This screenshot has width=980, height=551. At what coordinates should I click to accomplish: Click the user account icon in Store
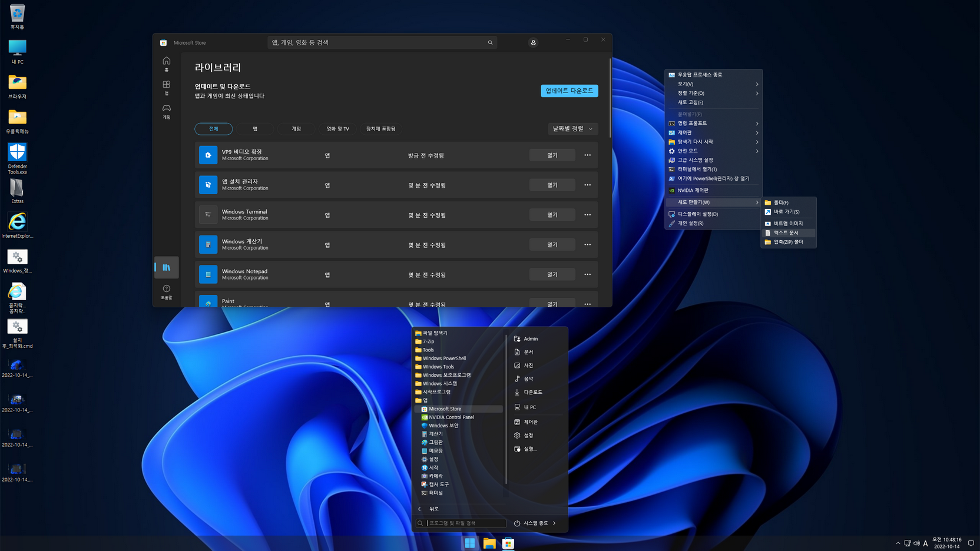533,42
